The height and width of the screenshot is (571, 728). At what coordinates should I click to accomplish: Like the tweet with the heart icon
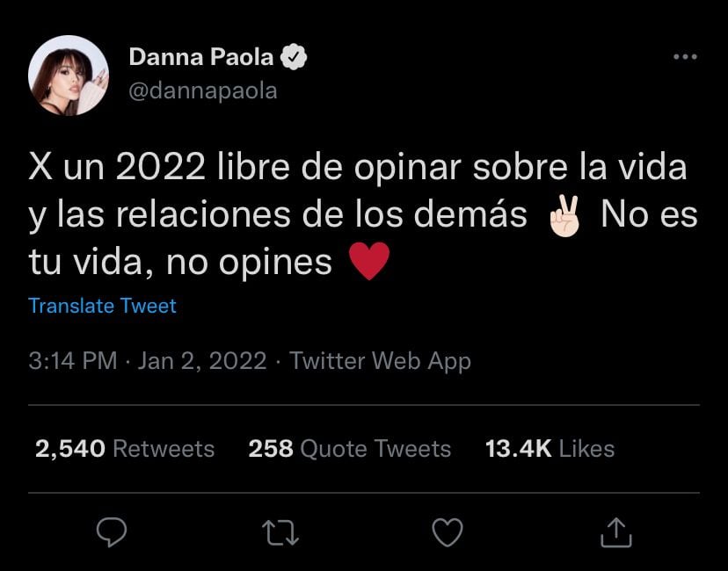pos(449,532)
